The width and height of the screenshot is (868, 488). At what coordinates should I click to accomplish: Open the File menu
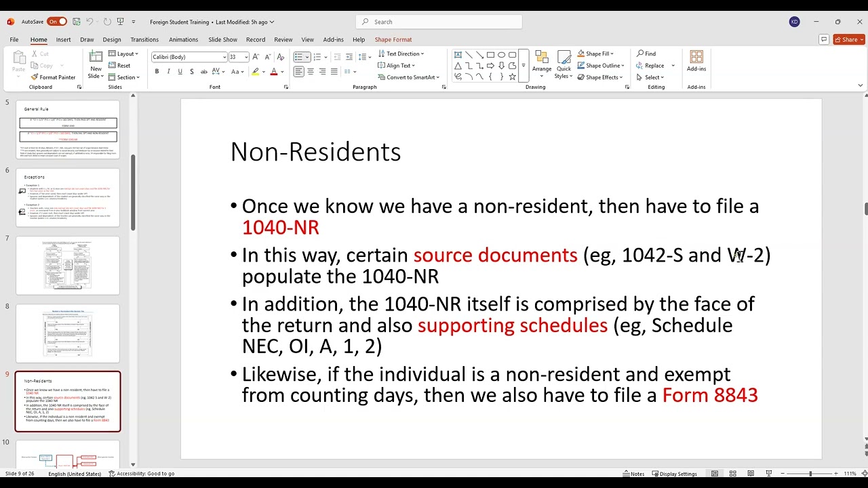[x=14, y=39]
